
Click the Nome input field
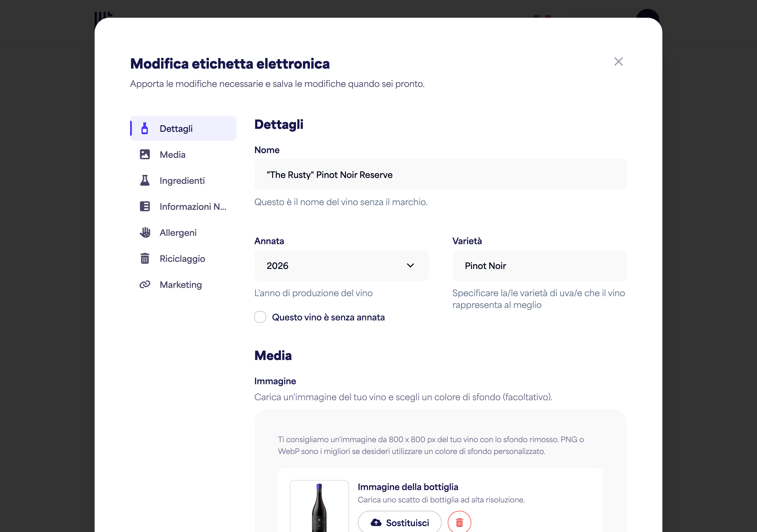[440, 174]
